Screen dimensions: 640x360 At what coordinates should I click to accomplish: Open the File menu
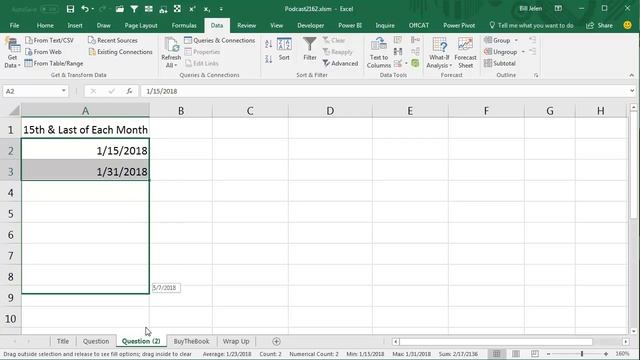[14, 25]
